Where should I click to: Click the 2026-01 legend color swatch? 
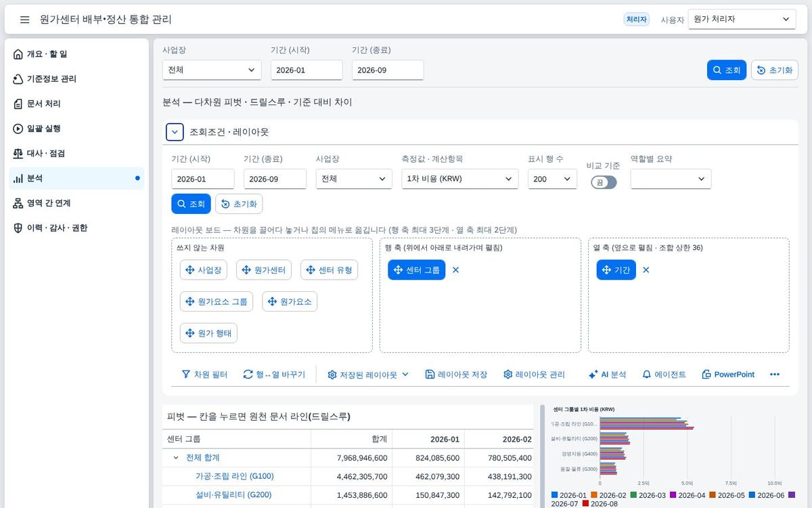point(554,495)
